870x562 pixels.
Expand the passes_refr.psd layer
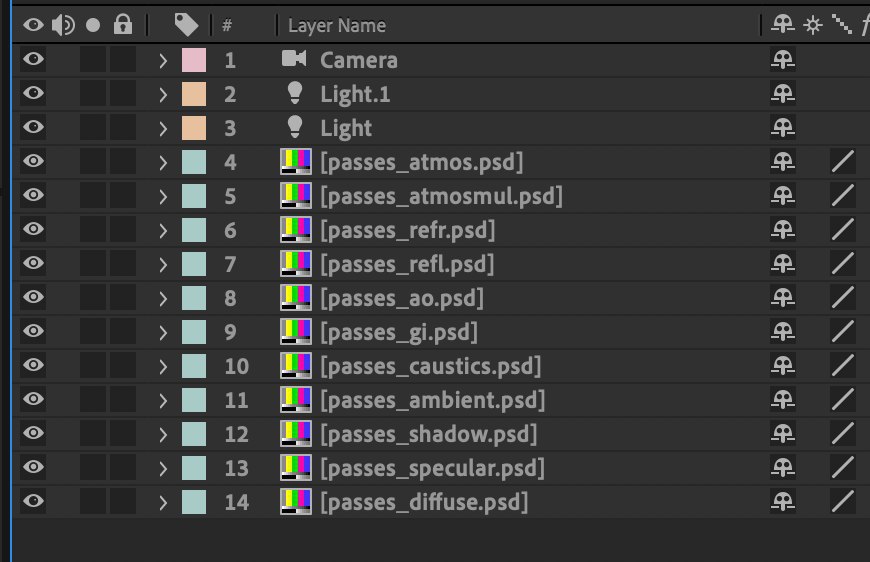pos(163,231)
